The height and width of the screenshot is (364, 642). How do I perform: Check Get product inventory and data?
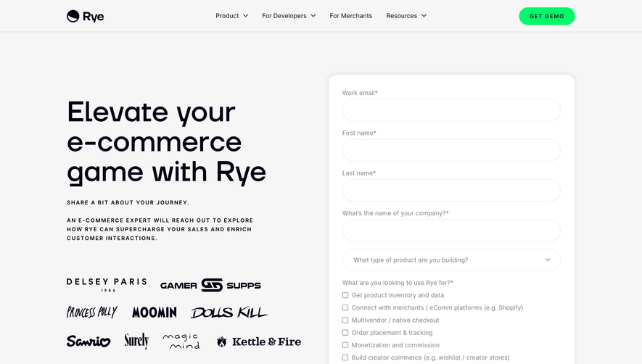tap(345, 295)
